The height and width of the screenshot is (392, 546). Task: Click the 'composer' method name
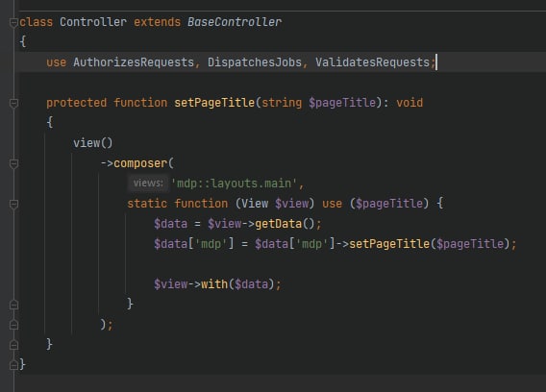coord(140,163)
